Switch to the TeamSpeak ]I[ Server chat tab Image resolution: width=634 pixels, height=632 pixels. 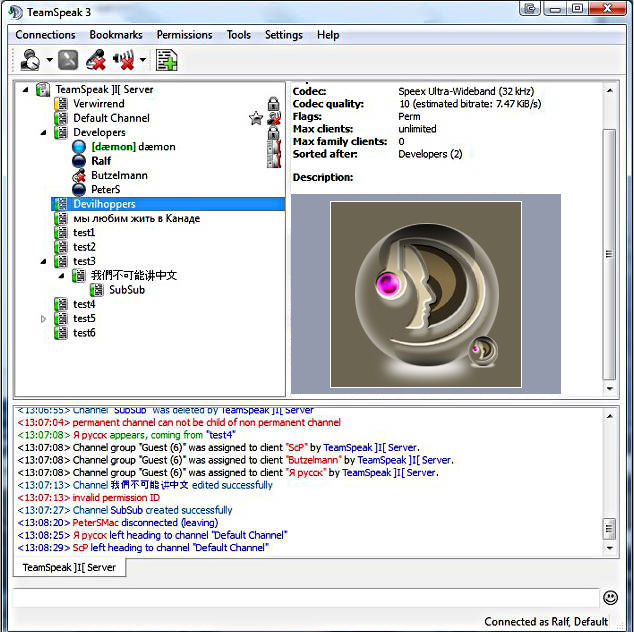[x=69, y=568]
